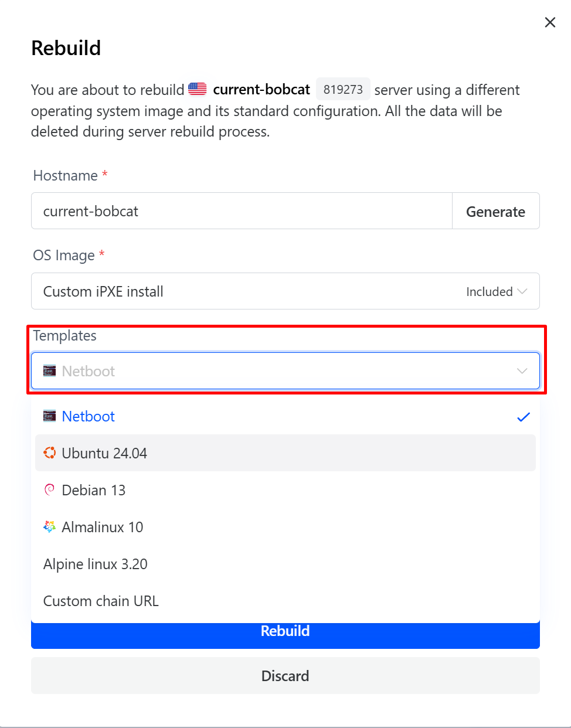Click the Almalinux logo icon
The image size is (571, 728).
50,526
